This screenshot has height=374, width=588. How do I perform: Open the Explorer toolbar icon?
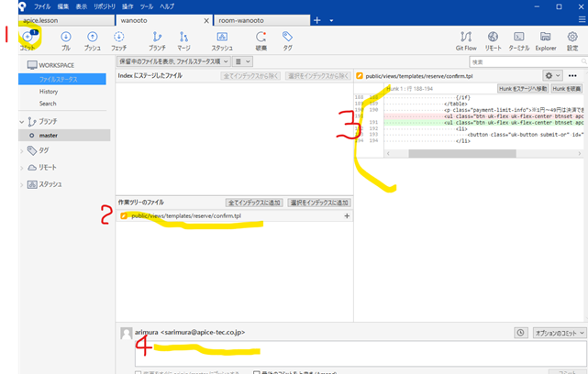(545, 37)
